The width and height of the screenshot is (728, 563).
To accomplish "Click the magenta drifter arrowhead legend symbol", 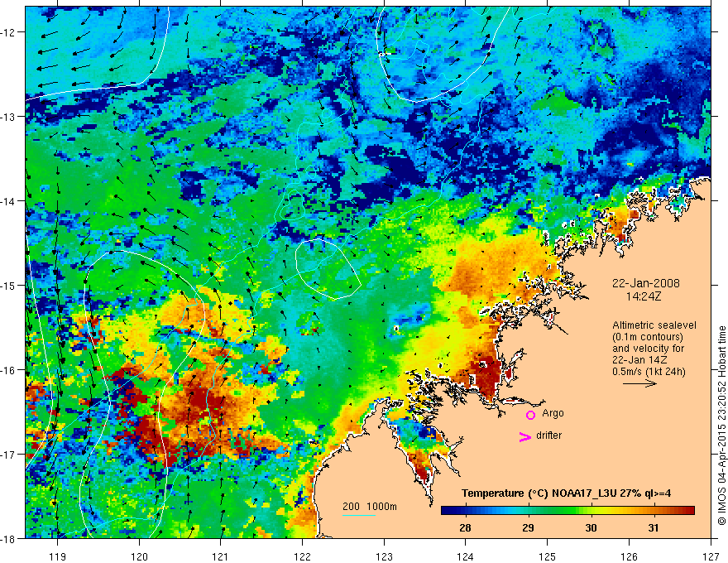I will (525, 437).
